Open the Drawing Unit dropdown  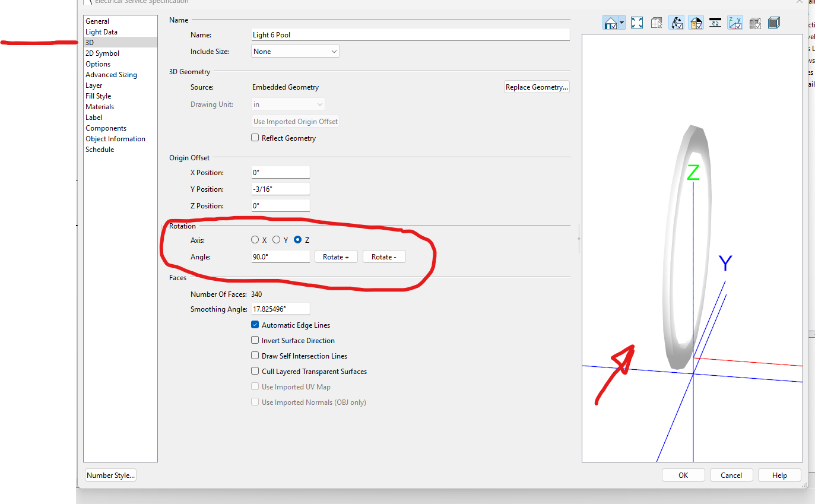pos(288,104)
